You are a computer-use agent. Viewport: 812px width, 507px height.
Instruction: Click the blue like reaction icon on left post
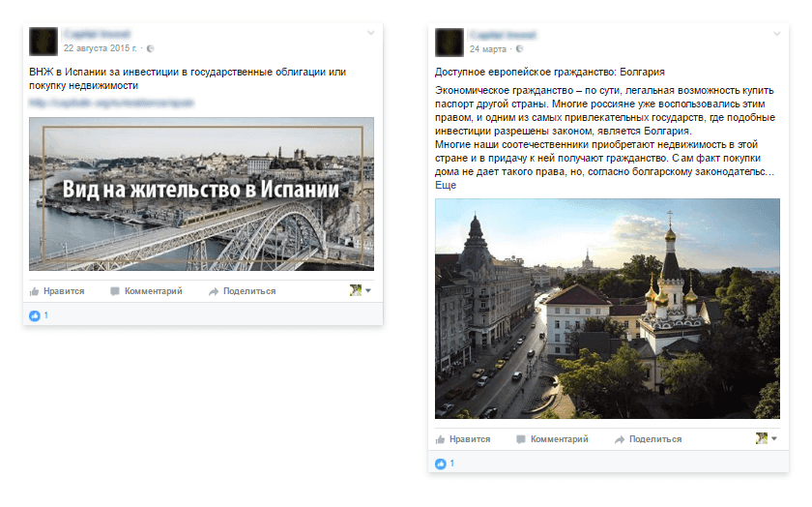tap(35, 315)
